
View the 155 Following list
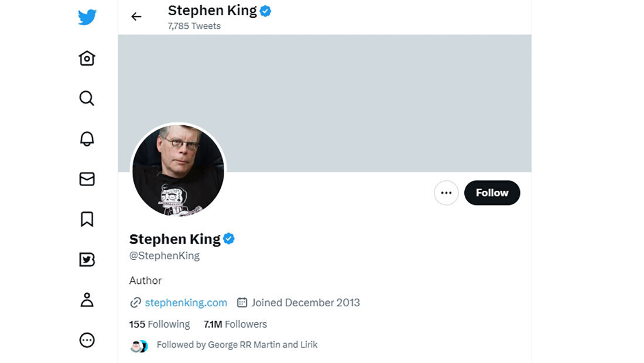pyautogui.click(x=160, y=324)
